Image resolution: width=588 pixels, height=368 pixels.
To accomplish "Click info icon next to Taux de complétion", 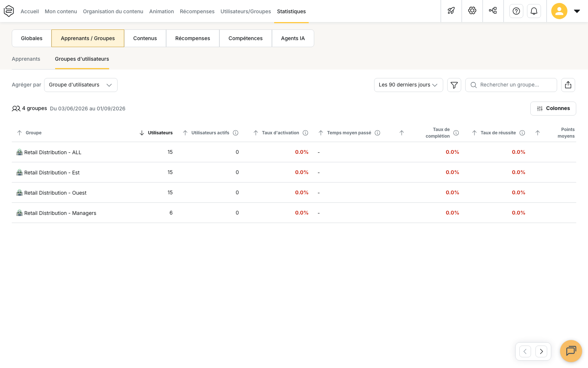I will [x=456, y=133].
